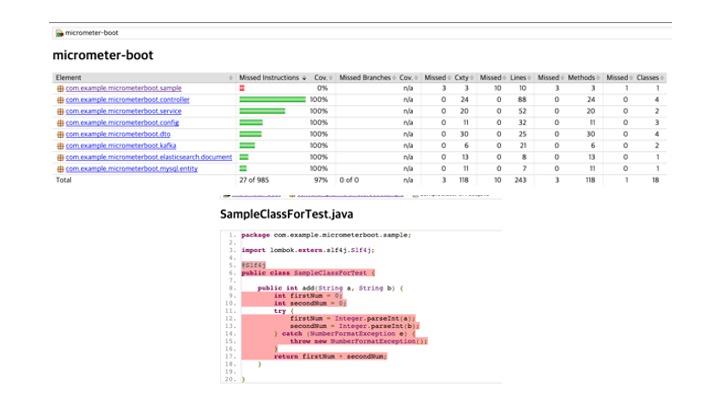The image size is (720, 405).
Task: Click the 97% total coverage cell
Action: 321,180
